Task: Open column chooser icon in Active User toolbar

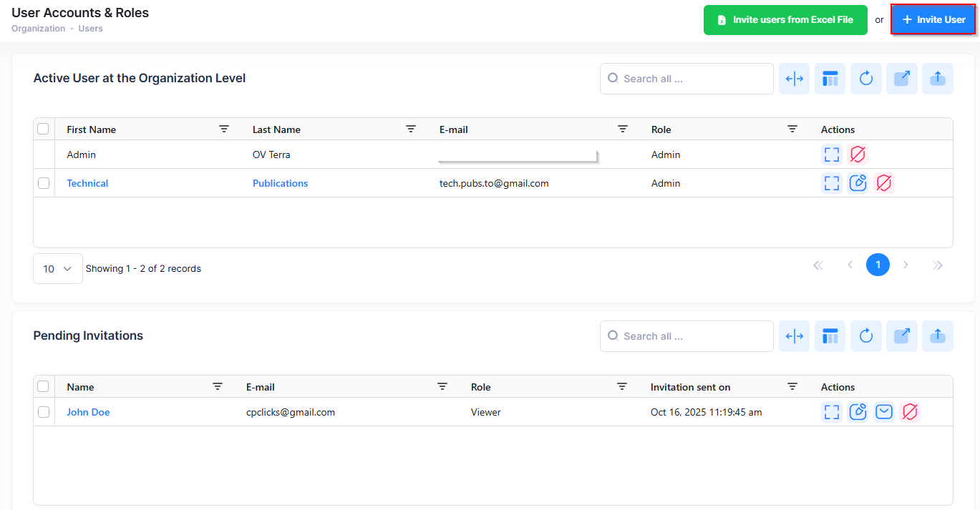Action: [830, 79]
